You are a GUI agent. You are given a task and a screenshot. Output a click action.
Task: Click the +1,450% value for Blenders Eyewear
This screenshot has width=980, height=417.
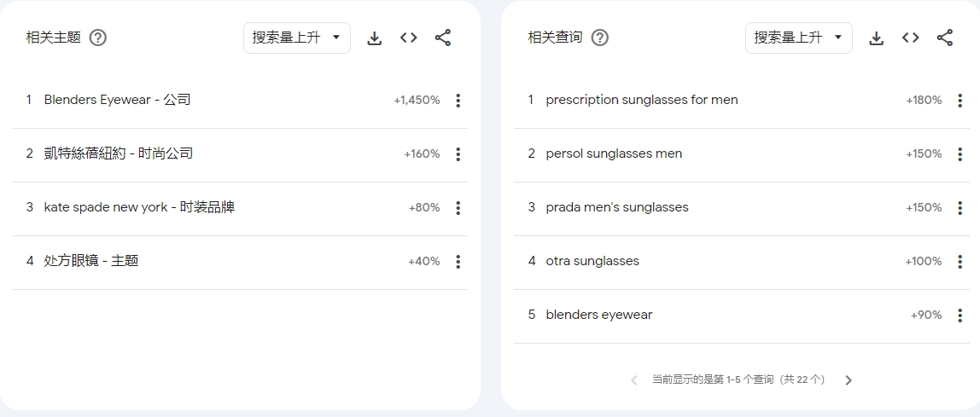tap(417, 101)
